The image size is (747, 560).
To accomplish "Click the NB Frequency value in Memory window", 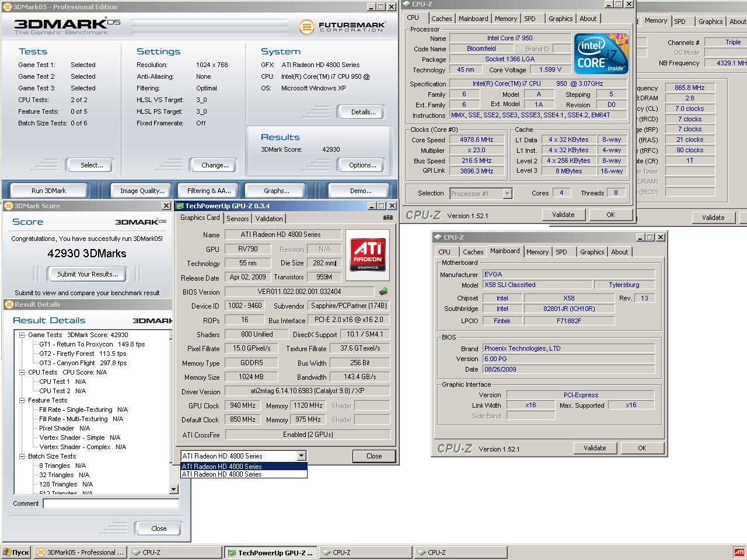I will click(725, 63).
